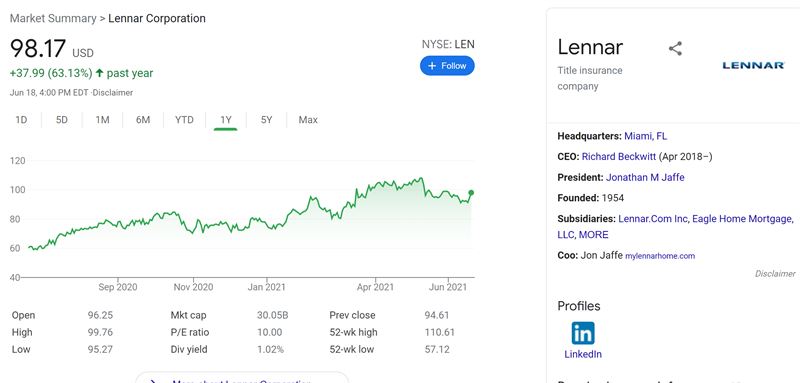Show the YTD chart range
The height and width of the screenshot is (383, 800).
pos(184,120)
